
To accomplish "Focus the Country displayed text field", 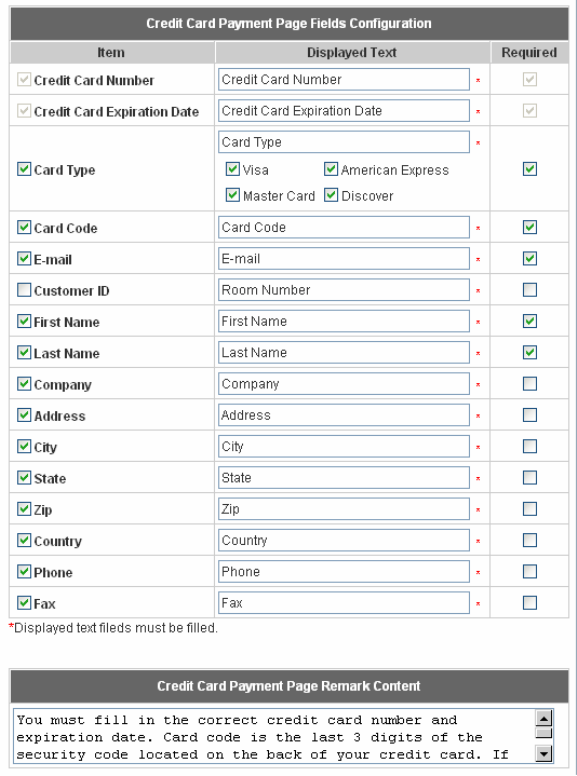I will pyautogui.click(x=343, y=540).
